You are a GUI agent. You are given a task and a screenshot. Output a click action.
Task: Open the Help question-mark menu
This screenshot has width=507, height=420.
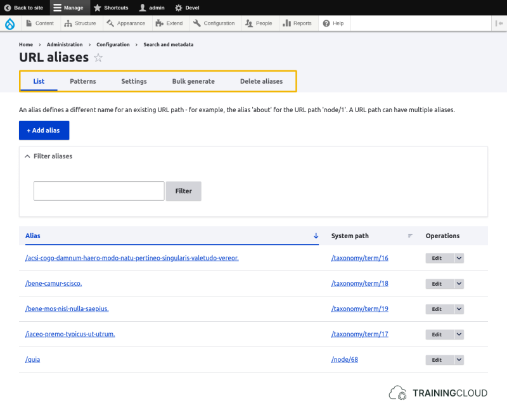coord(333,23)
